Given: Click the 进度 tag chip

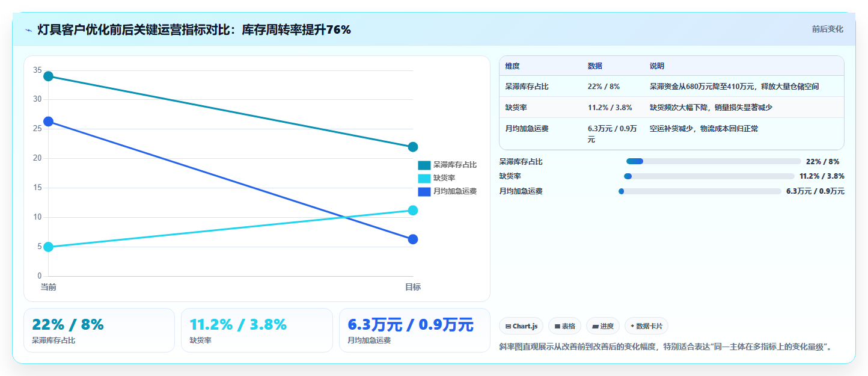Looking at the screenshot, I should [x=603, y=326].
